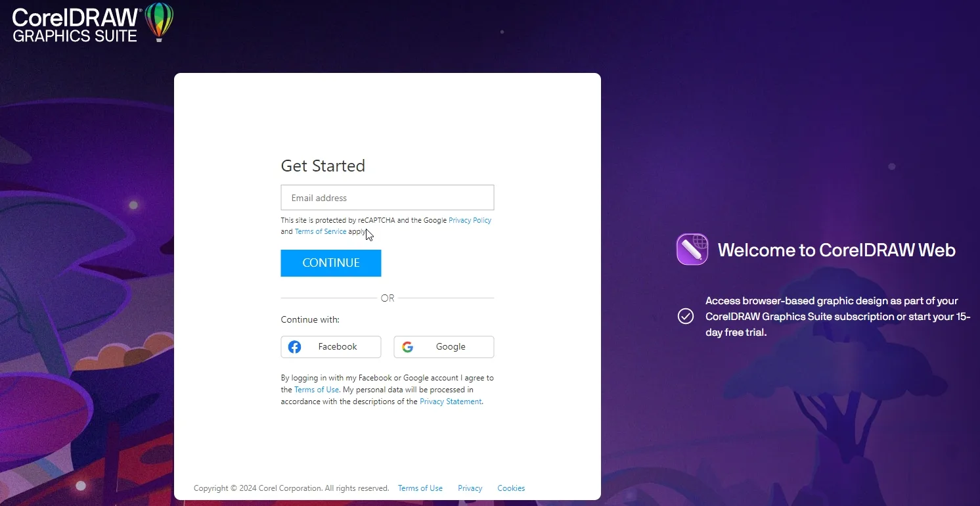Sign in using the Google button label
This screenshot has width=980, height=506.
pos(451,347)
